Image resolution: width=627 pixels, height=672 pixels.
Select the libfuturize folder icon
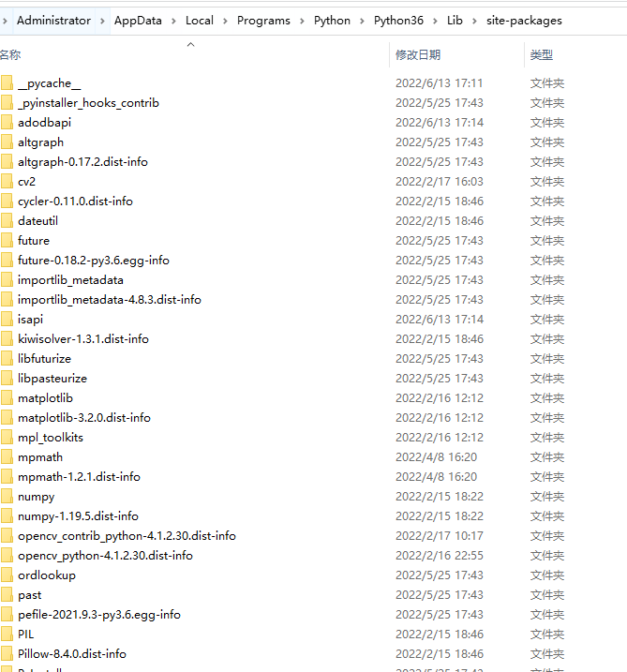(x=7, y=359)
